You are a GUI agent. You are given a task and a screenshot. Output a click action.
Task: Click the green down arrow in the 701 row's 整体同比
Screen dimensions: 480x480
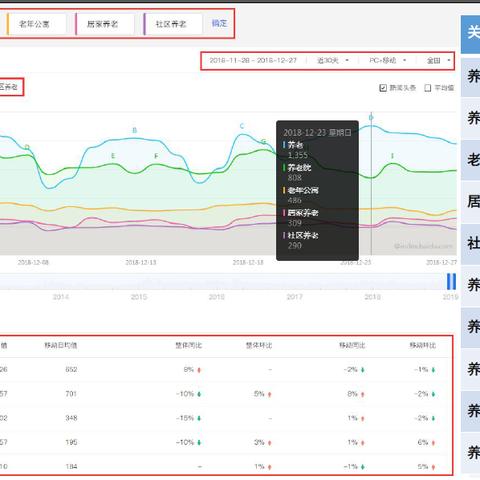click(x=199, y=394)
